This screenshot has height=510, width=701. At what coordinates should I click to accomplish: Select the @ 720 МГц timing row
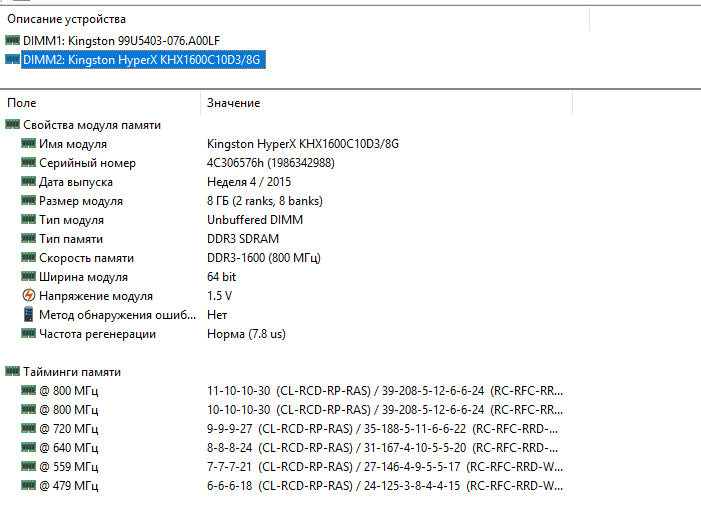(x=68, y=429)
